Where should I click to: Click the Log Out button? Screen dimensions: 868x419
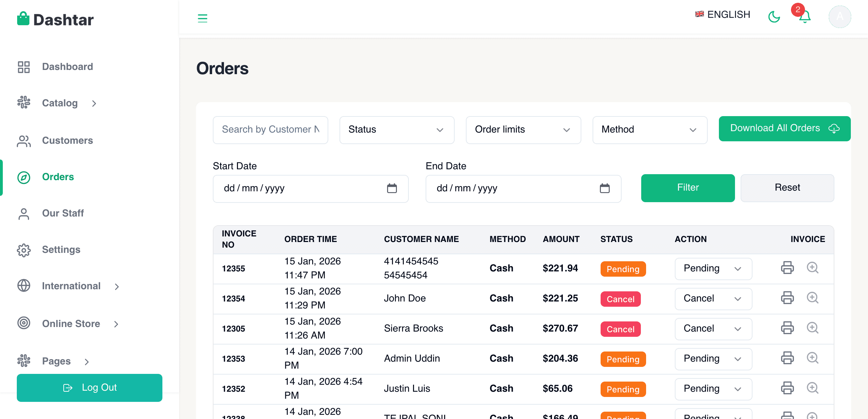[89, 388]
